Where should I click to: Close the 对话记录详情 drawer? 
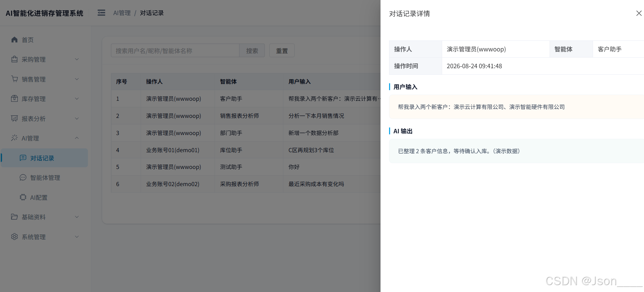[x=639, y=13]
